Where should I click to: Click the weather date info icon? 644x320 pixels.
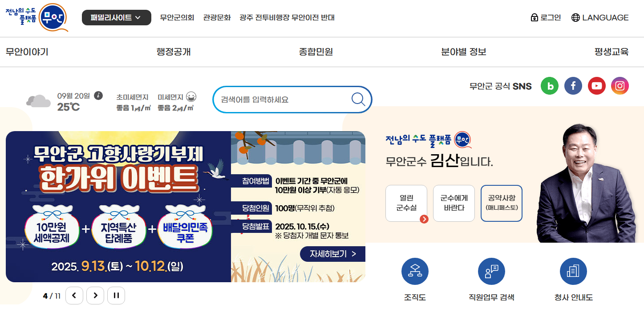[98, 96]
